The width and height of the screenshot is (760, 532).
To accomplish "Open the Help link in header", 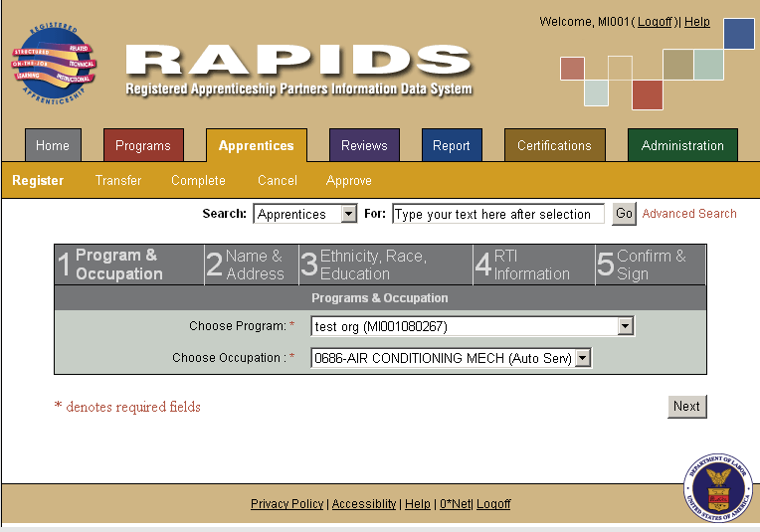I will point(697,22).
